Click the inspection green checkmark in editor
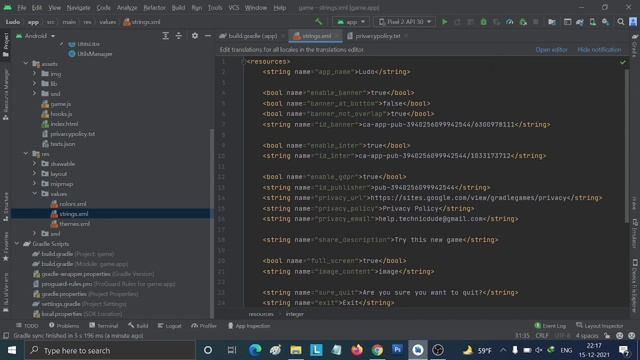The image size is (640, 360). pyautogui.click(x=622, y=62)
